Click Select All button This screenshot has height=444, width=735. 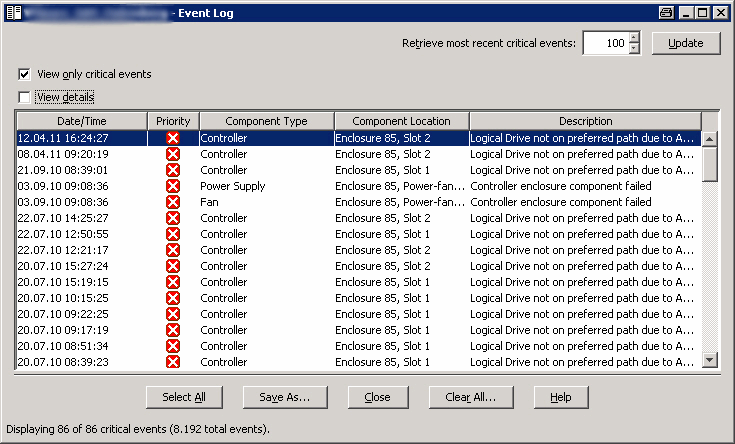[x=184, y=397]
